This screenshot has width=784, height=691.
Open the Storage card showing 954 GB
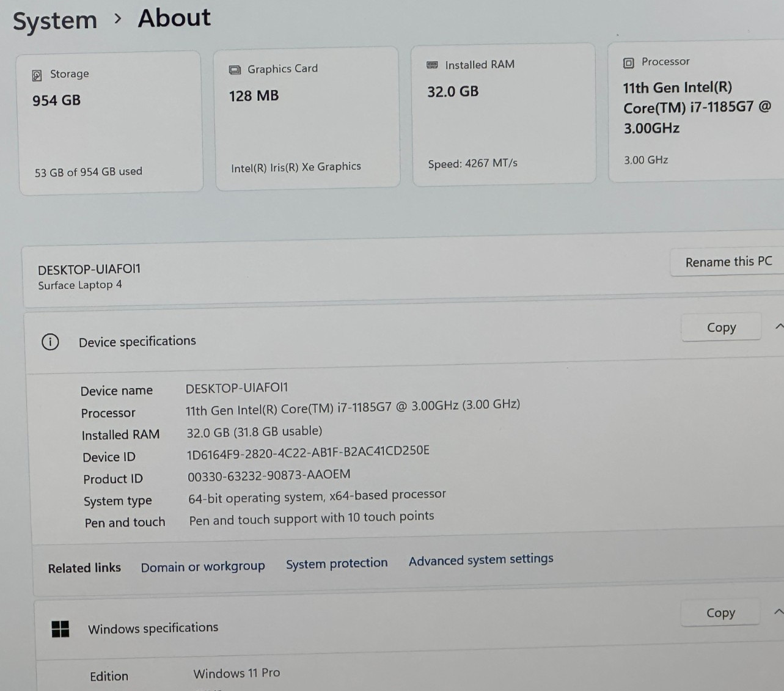110,123
